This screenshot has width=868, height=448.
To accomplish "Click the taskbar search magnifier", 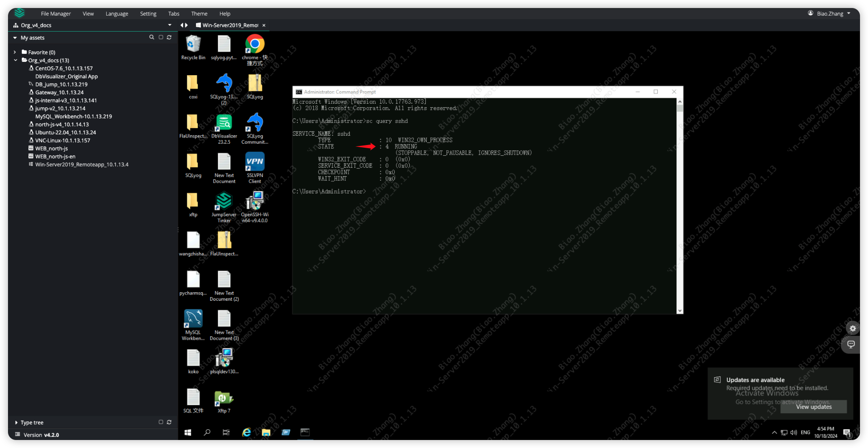I will click(207, 432).
